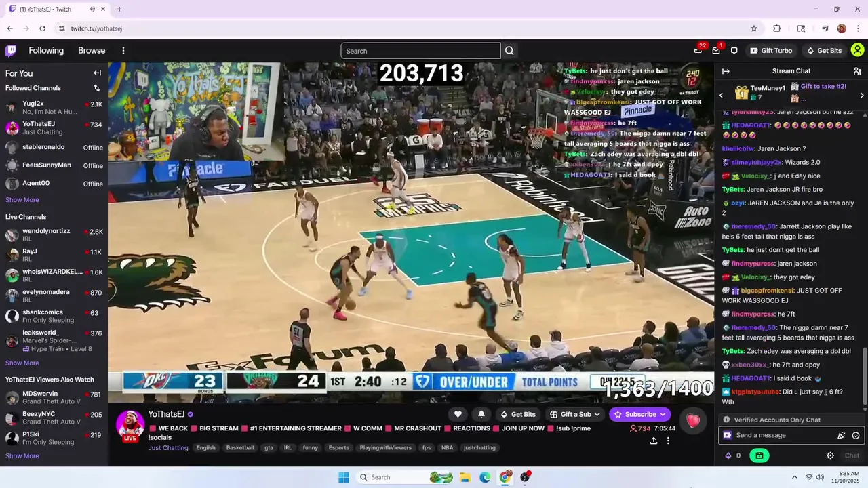Screen dimensions: 868x488
Task: Open the whispers speech bubble icon
Action: pyautogui.click(x=734, y=51)
